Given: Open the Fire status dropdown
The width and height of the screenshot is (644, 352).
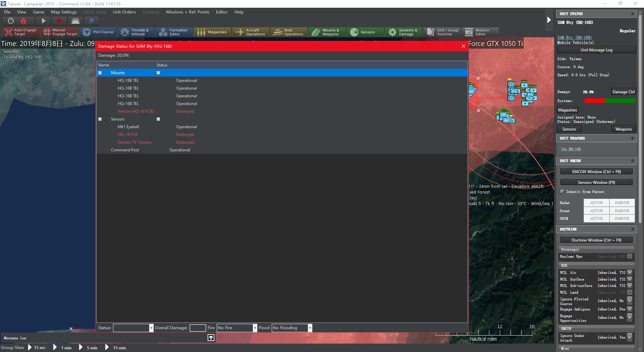Looking at the screenshot, I should [x=255, y=328].
